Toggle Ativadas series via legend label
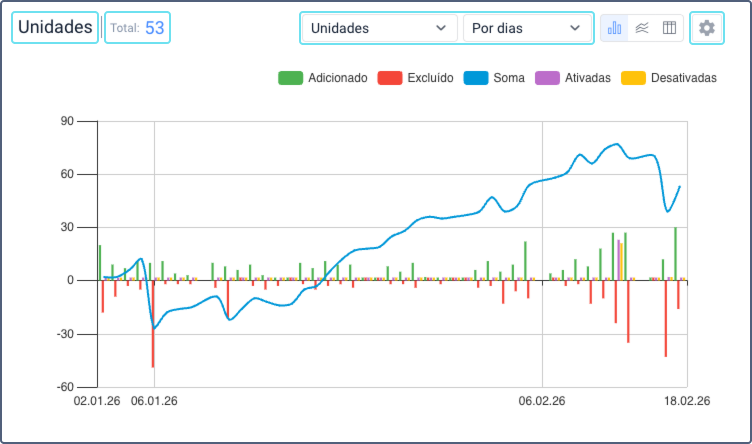This screenshot has height=444, width=752. point(586,78)
